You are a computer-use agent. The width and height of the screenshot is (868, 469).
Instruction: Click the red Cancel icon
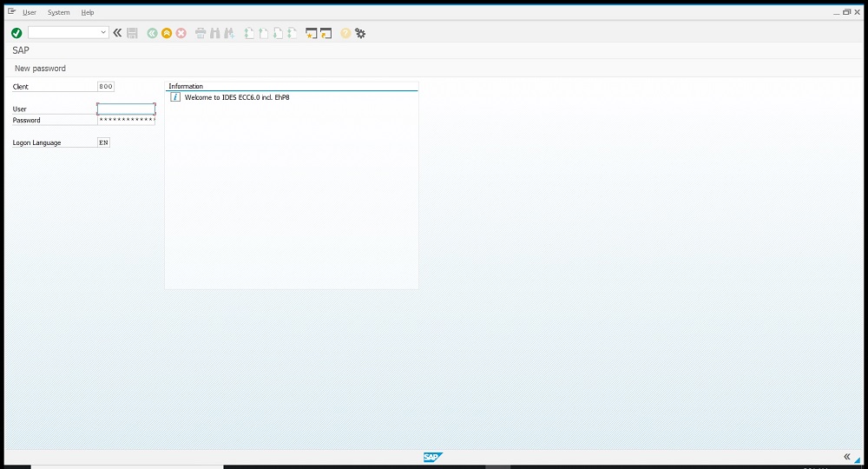(181, 33)
